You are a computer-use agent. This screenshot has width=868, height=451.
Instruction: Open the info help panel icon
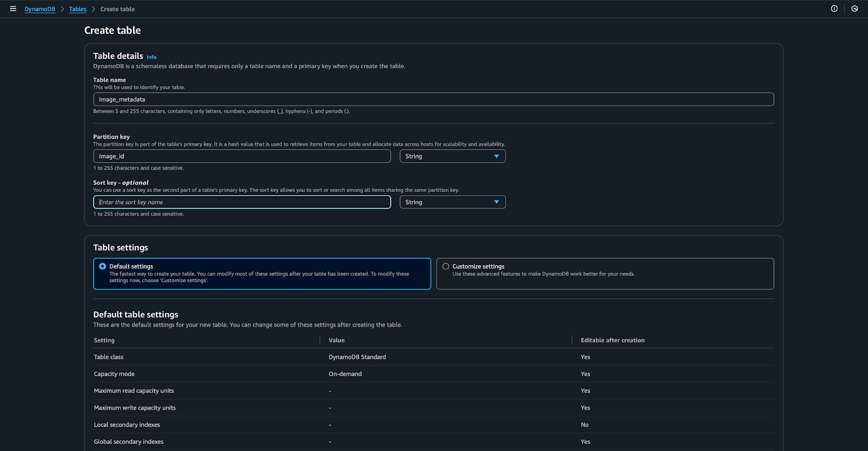click(x=834, y=9)
